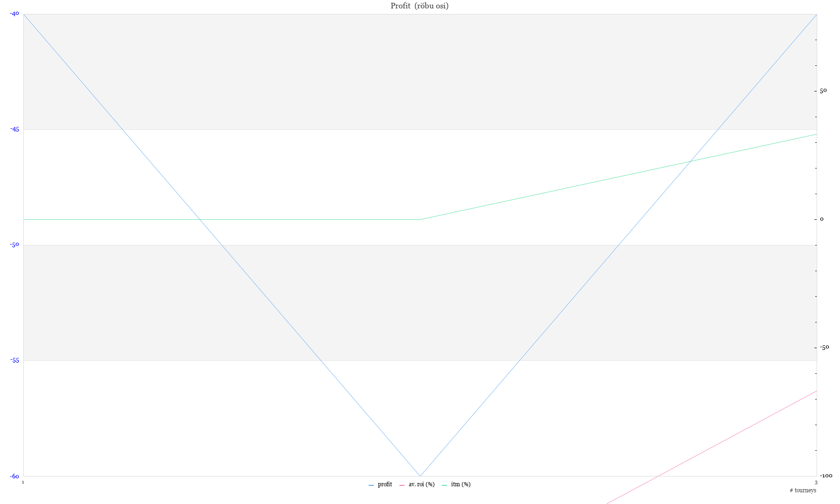Toggle the profit series in legend
Viewport: 840px width, 504px height.
pyautogui.click(x=385, y=484)
